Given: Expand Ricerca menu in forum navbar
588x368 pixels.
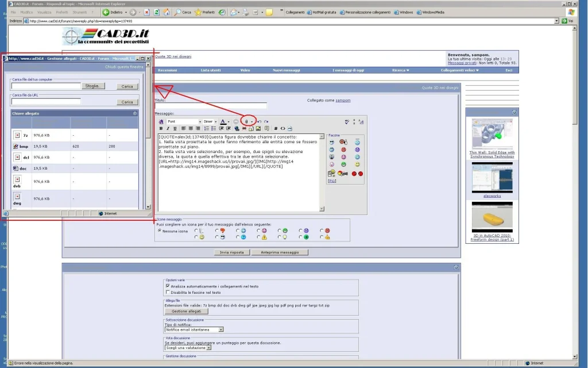Looking at the screenshot, I should [x=400, y=70].
